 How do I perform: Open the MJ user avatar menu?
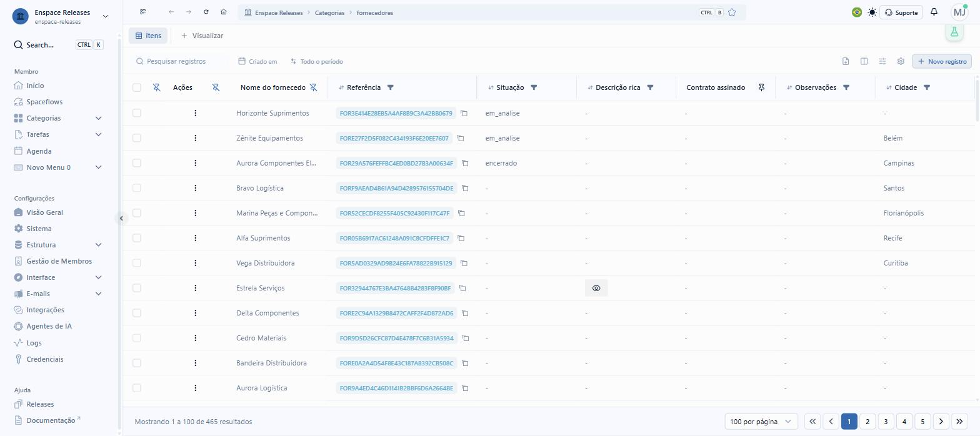[959, 12]
